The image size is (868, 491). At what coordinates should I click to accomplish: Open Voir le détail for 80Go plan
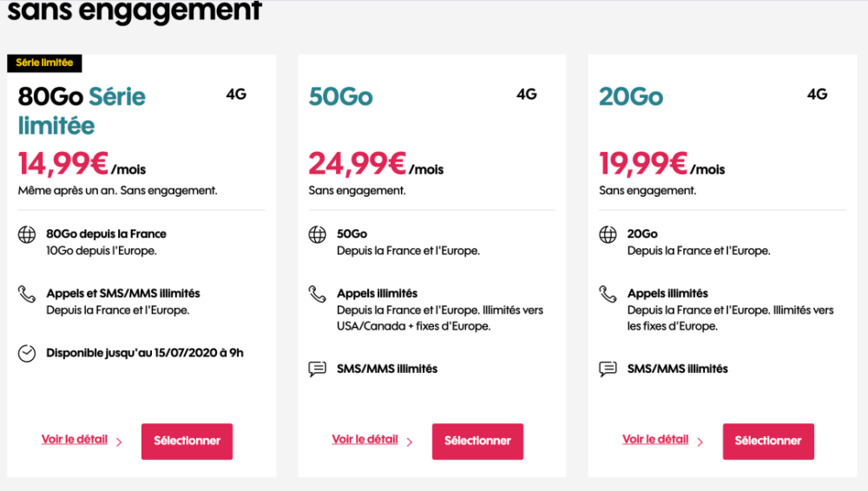click(x=75, y=440)
